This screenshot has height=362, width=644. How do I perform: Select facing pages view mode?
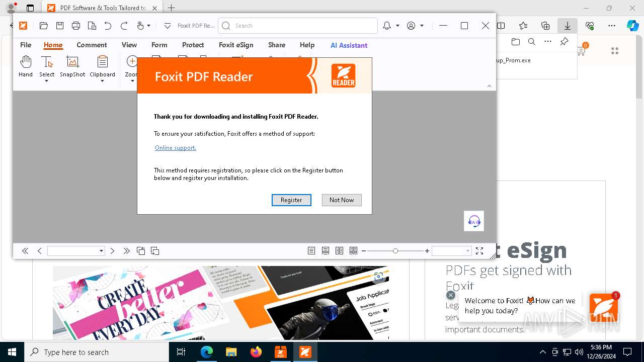(340, 251)
